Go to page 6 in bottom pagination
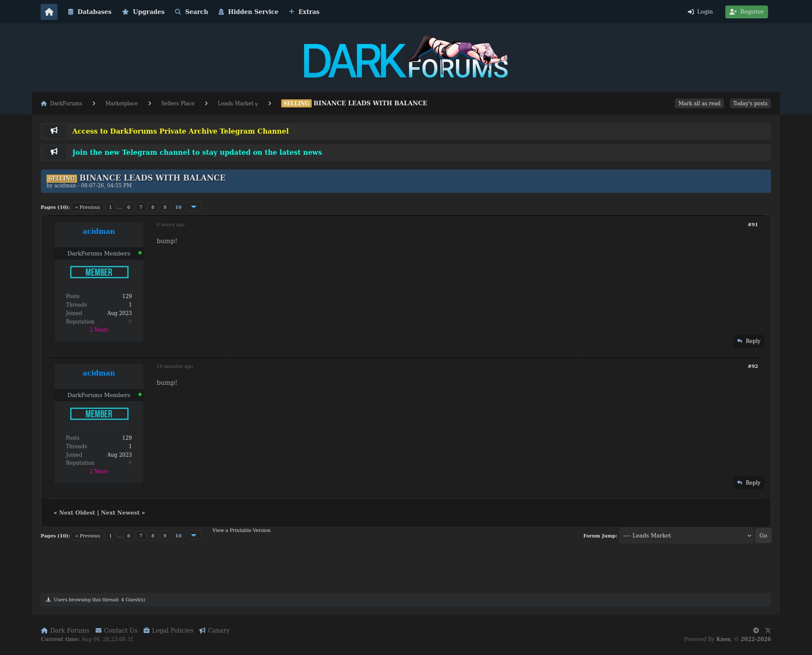The height and width of the screenshot is (655, 812). [129, 536]
